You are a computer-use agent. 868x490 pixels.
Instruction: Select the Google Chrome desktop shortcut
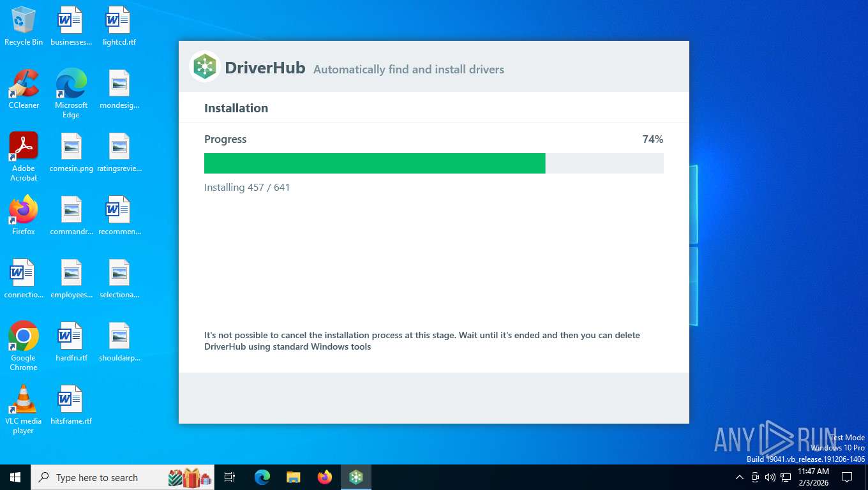(24, 346)
